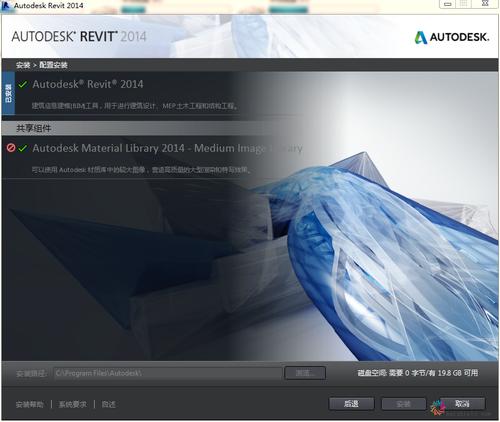Click the greyed-out 安装 install button
Screen dimensions: 500x422
coord(404,404)
